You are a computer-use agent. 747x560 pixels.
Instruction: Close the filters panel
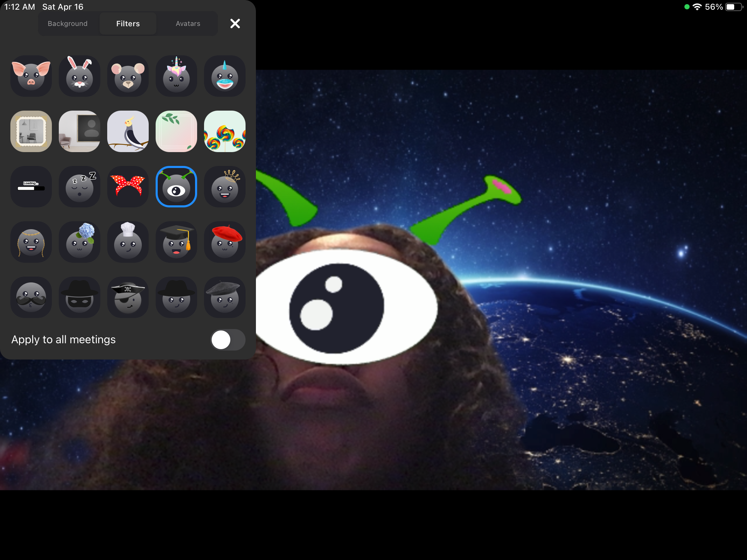[x=235, y=24]
